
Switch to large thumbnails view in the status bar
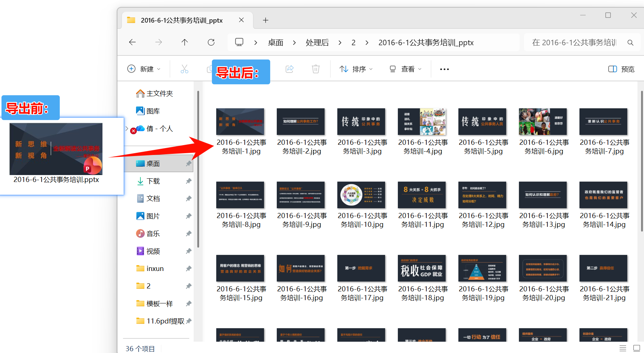pyautogui.click(x=636, y=348)
